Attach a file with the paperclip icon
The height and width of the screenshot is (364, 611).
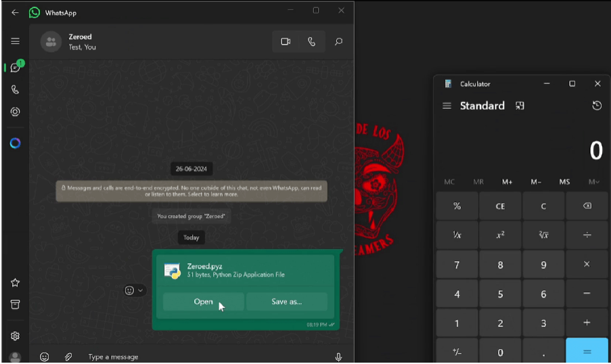point(68,357)
